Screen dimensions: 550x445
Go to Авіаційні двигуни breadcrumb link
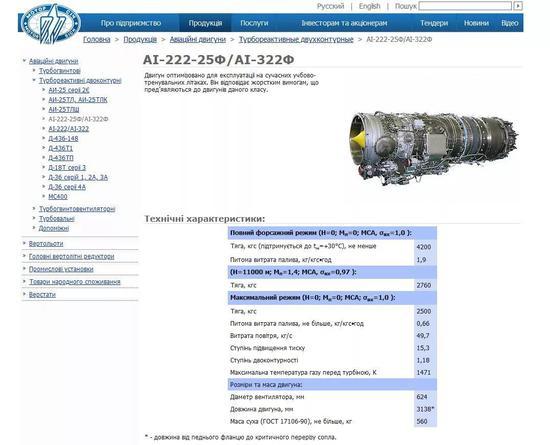198,39
